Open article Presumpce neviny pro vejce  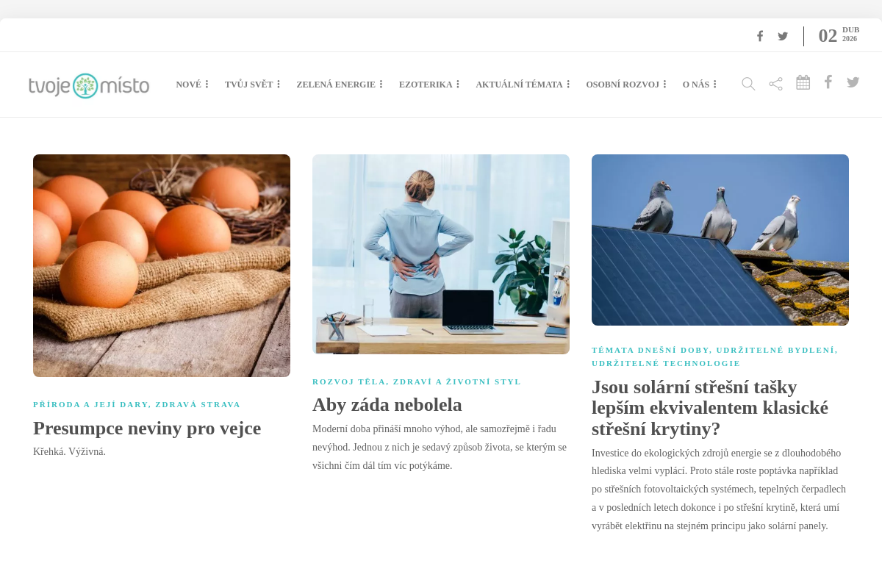pos(147,428)
